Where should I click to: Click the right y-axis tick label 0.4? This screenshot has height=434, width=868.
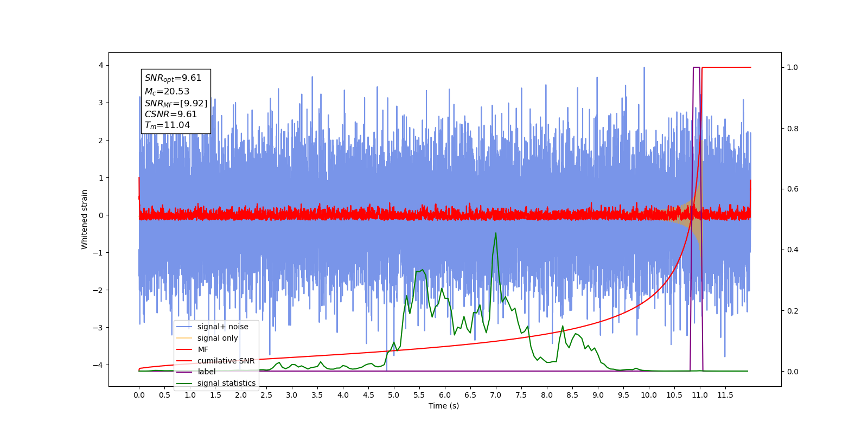[793, 250]
